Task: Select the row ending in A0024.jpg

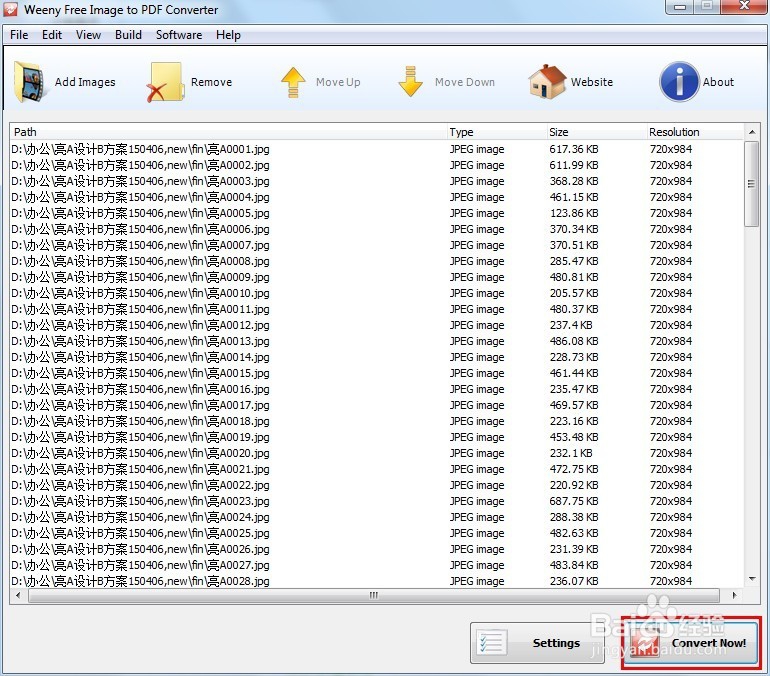Action: tap(377, 517)
